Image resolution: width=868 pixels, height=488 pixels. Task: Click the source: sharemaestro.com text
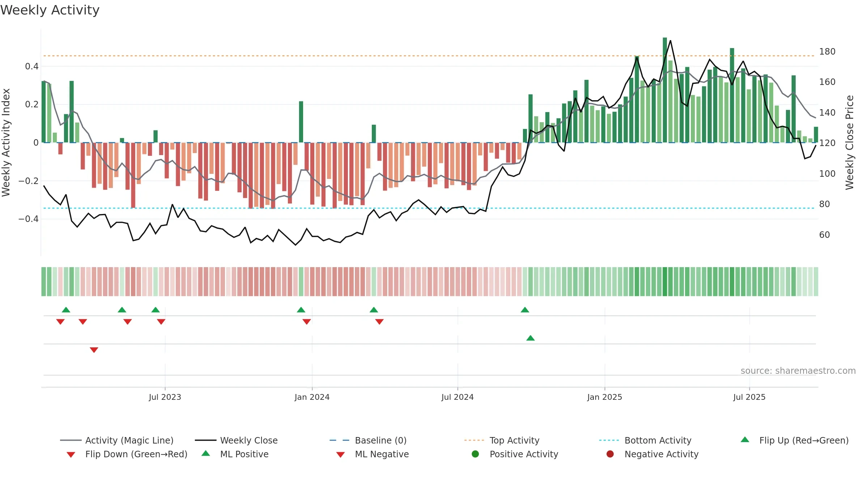798,371
